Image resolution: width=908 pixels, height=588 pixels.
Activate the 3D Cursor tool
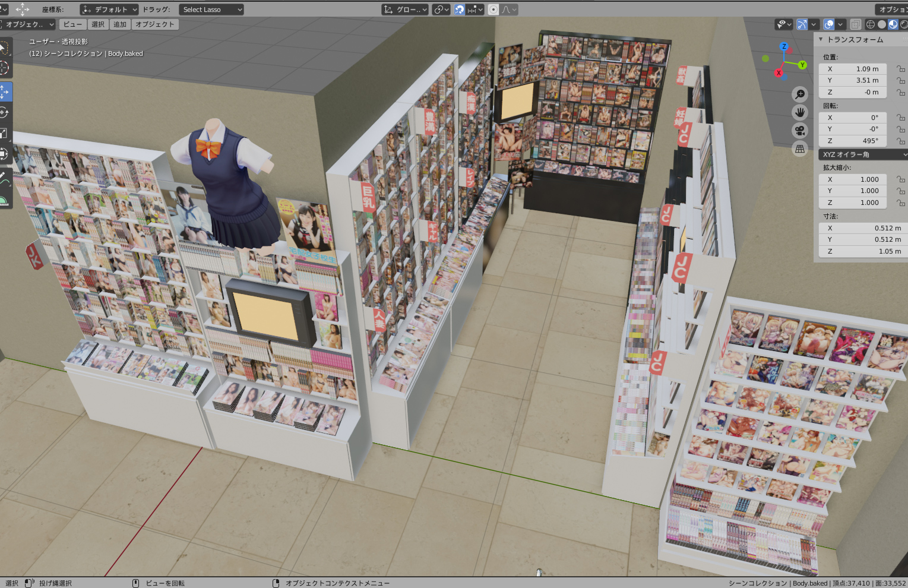[x=5, y=68]
